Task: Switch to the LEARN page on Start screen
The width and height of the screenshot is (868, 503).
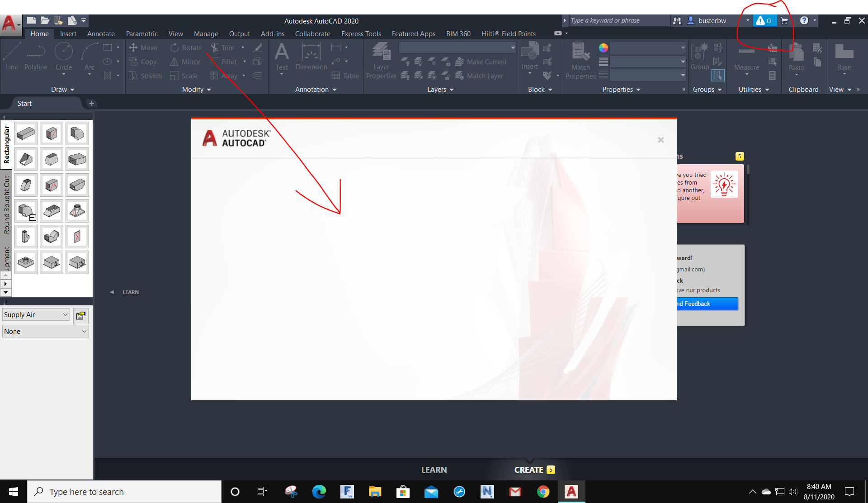Action: [x=434, y=470]
